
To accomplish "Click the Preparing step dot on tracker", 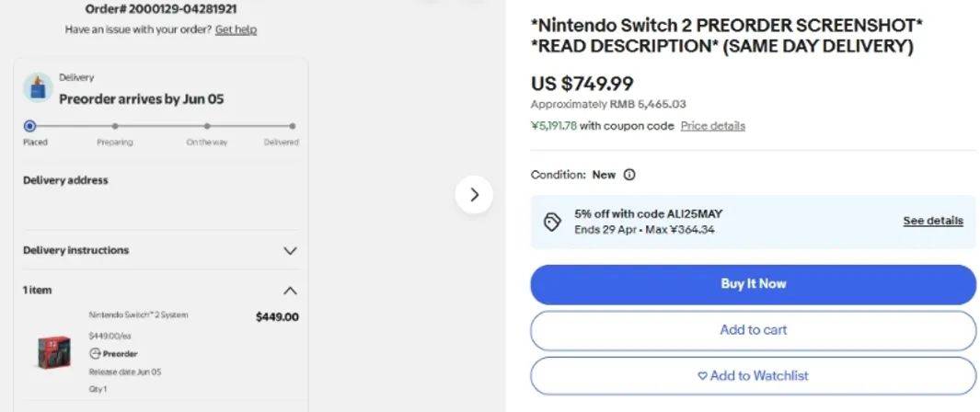I will click(x=115, y=126).
